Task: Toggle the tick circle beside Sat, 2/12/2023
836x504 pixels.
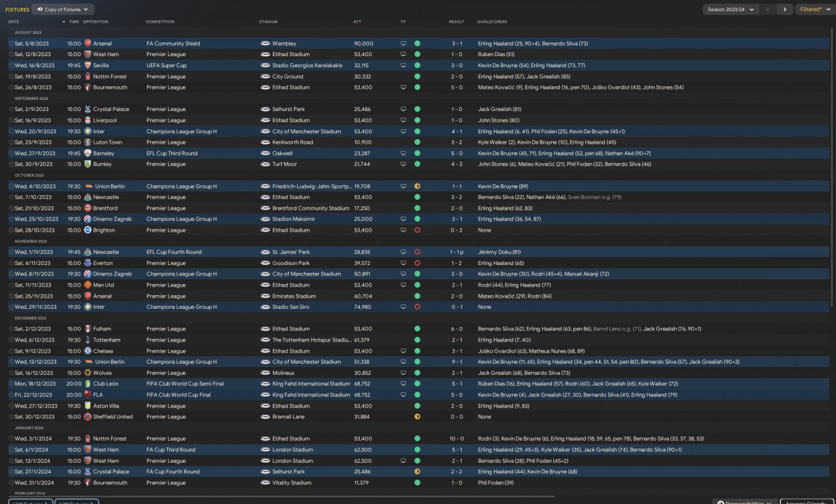Action: pos(11,329)
